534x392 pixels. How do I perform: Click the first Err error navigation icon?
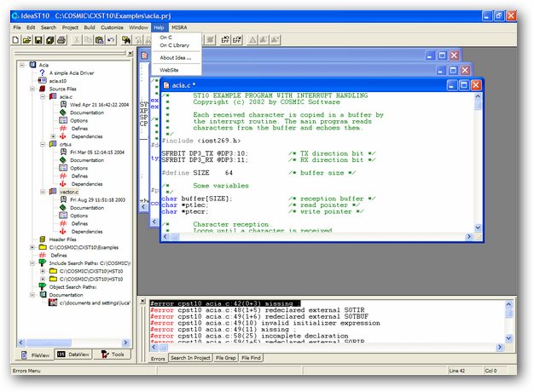[225, 40]
